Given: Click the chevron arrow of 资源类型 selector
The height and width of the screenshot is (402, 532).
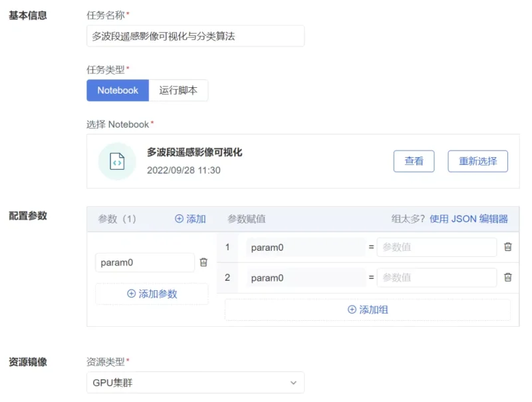Looking at the screenshot, I should [293, 383].
